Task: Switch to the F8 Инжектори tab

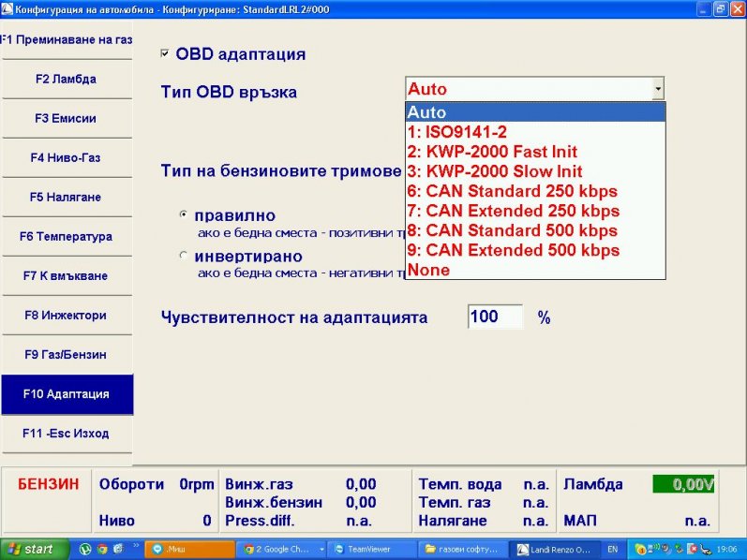Action: click(x=67, y=316)
